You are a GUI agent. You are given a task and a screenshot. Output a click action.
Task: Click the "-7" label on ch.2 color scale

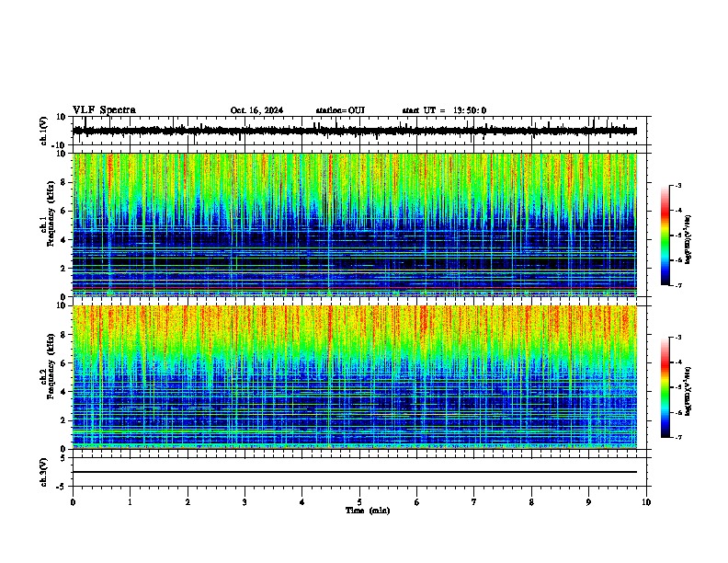click(677, 437)
